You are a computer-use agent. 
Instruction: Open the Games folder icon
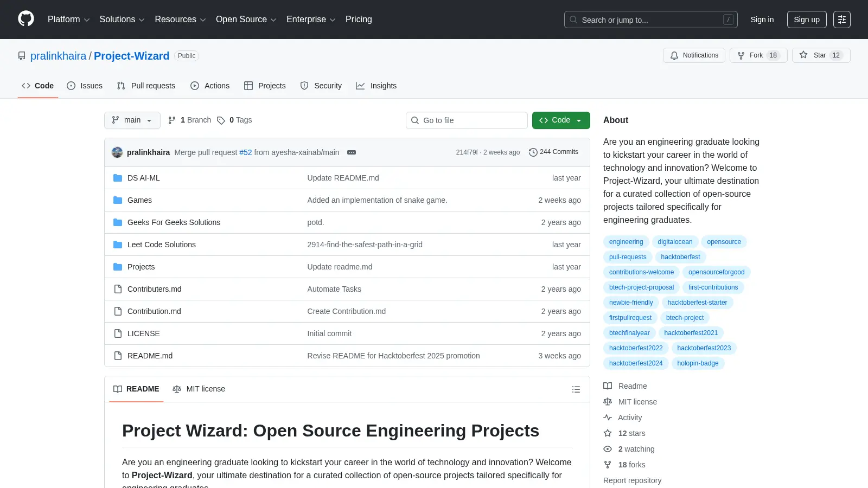[x=118, y=200]
